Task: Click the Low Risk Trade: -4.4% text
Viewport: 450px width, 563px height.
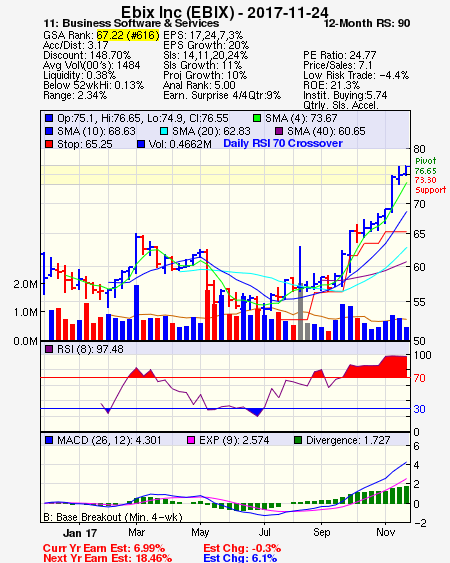Action: [356, 75]
